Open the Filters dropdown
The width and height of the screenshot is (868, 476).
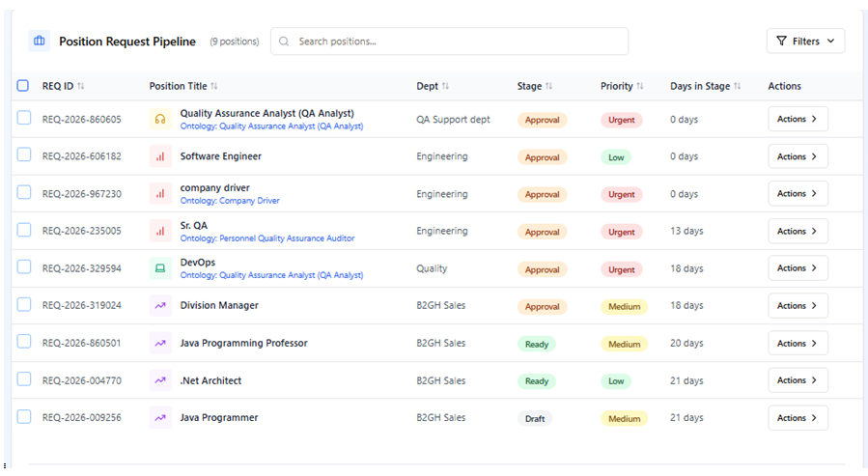coord(805,42)
